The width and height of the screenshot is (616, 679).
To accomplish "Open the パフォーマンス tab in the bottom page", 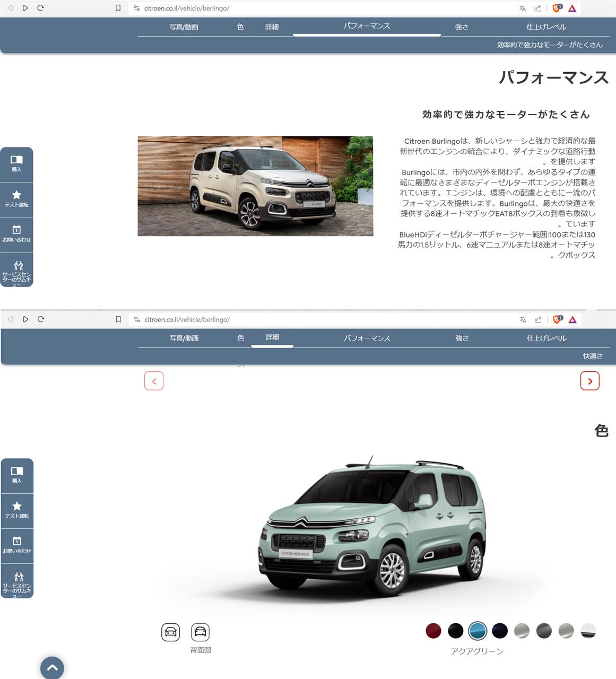I will coord(367,338).
